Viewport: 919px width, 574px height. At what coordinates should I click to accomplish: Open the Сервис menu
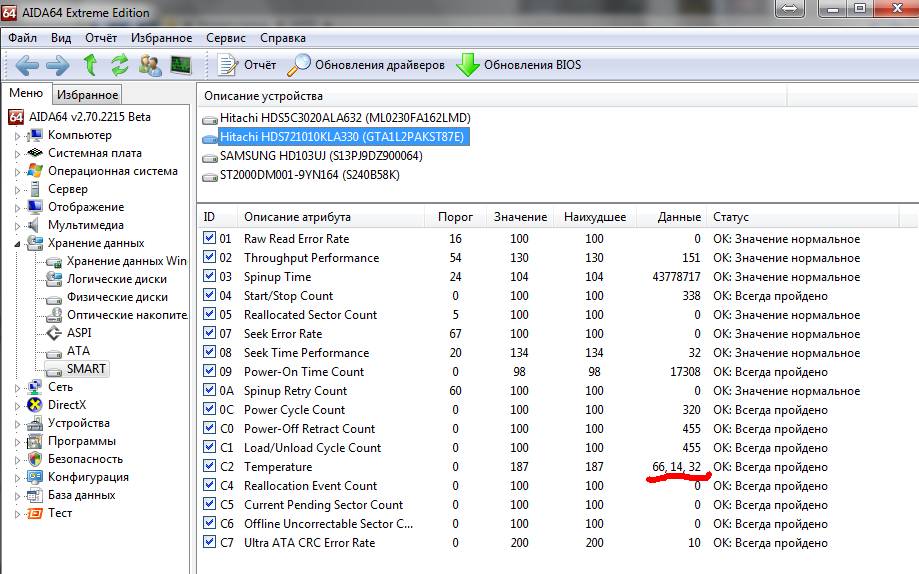[226, 38]
